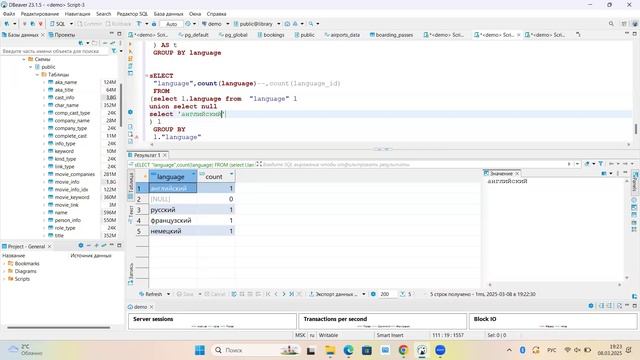Open the DBeaver perspective icon at top right
The width and height of the screenshot is (640, 360).
[x=635, y=24]
